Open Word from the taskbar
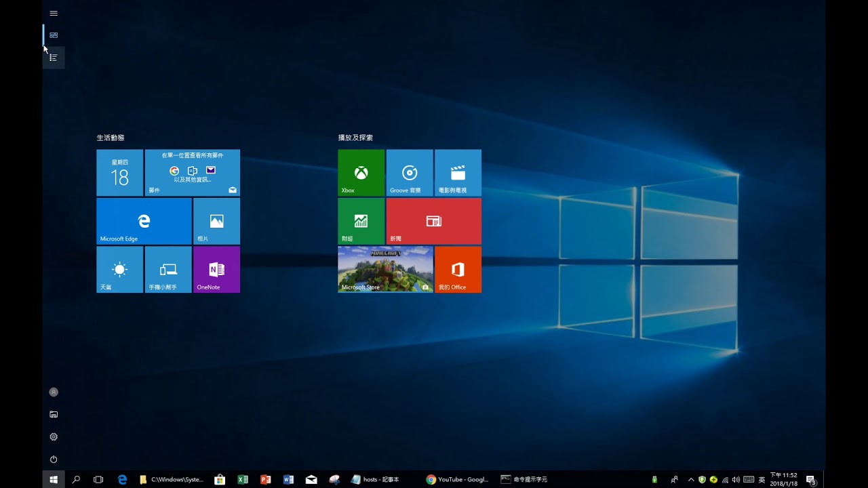The height and width of the screenshot is (488, 868). point(288,479)
